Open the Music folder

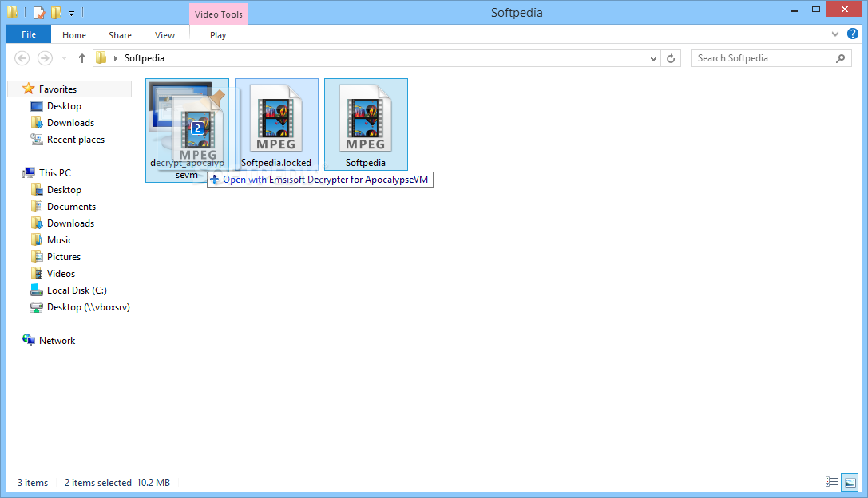coord(59,240)
